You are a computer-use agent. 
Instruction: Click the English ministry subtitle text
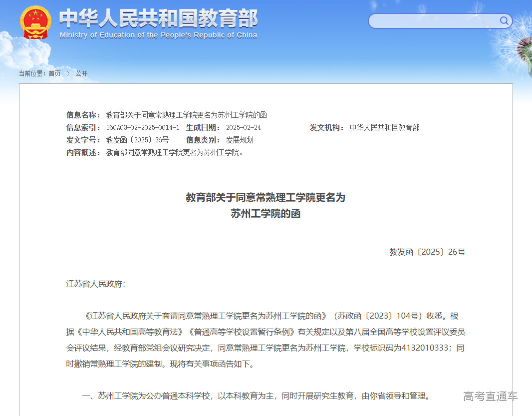(158, 35)
